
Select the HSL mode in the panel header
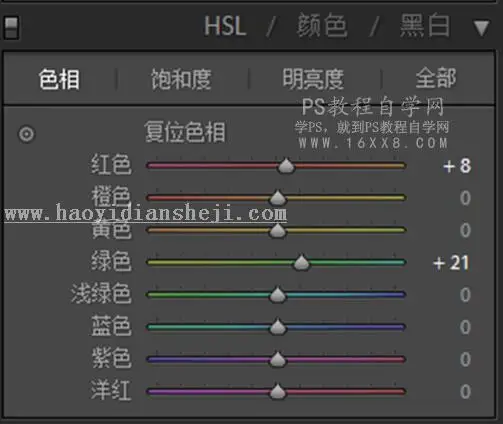pos(225,26)
